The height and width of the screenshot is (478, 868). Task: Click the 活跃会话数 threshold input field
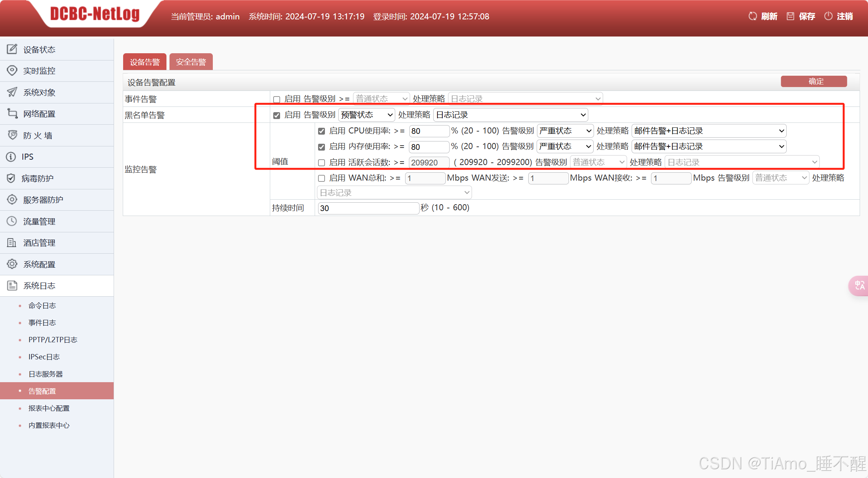429,163
